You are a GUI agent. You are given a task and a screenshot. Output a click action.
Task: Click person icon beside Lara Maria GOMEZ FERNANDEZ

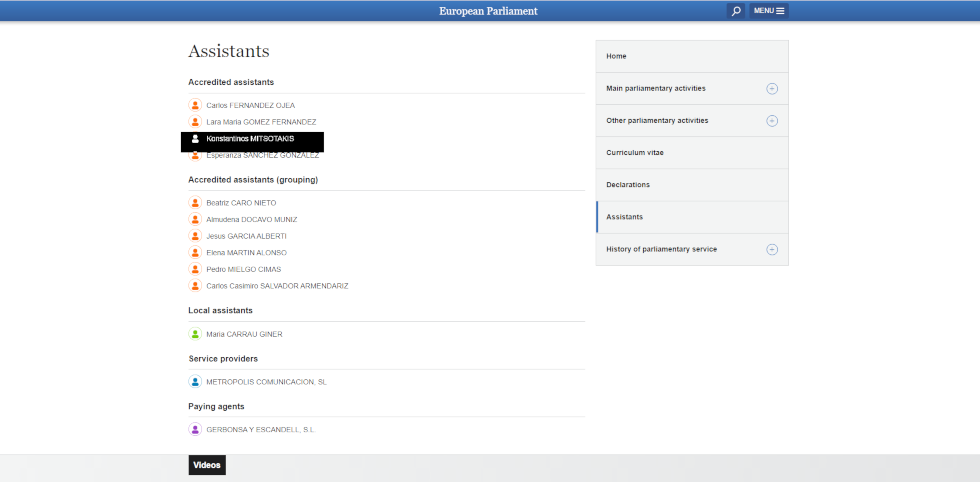(x=195, y=122)
